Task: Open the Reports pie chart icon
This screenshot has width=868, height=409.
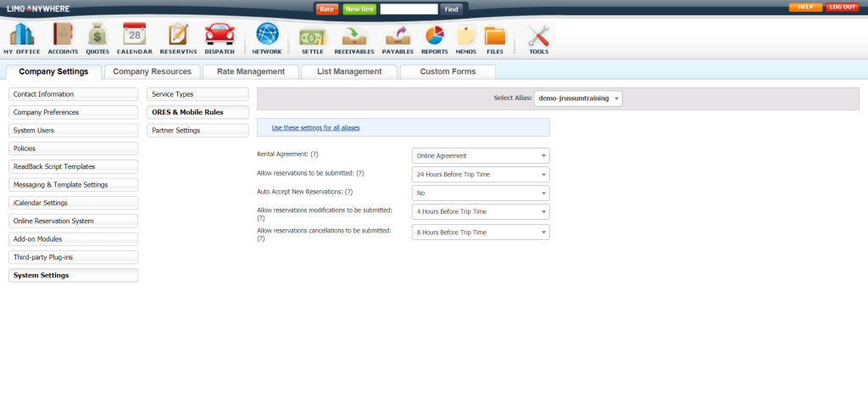Action: pyautogui.click(x=435, y=36)
